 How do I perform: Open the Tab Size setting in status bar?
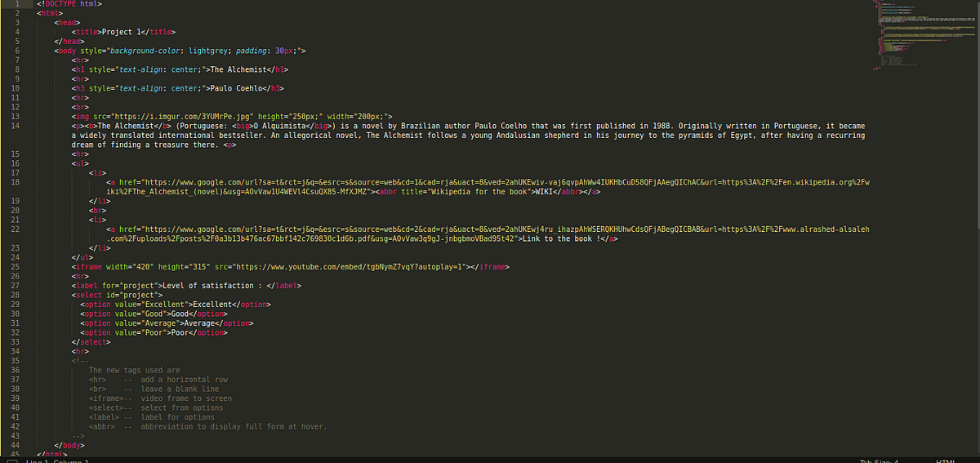click(879, 461)
